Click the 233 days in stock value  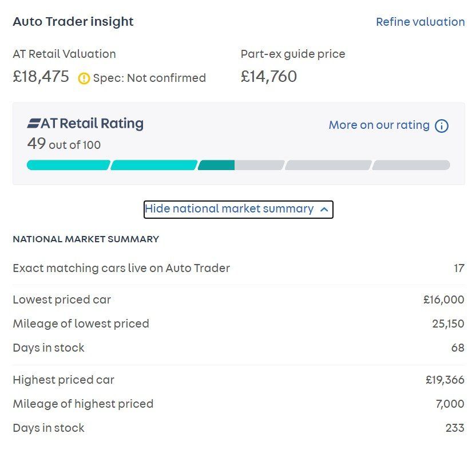pyautogui.click(x=455, y=428)
